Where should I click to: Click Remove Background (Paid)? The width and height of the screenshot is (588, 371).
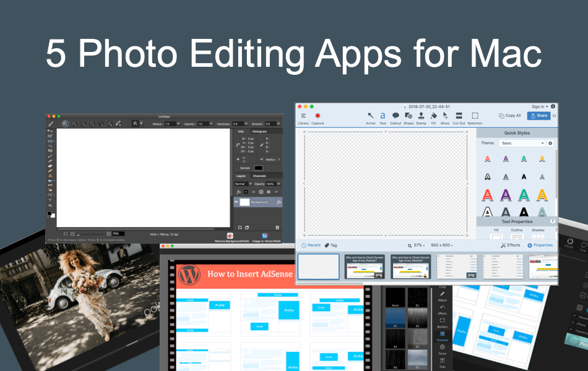(231, 237)
